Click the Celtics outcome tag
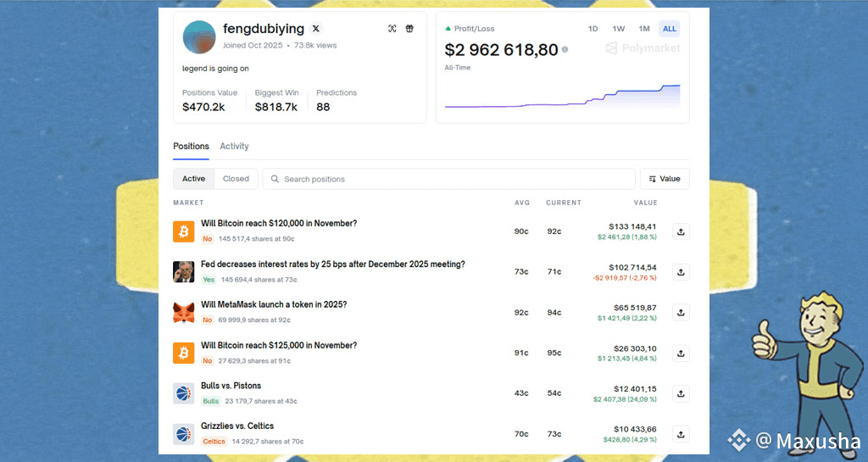The height and width of the screenshot is (462, 868). tap(214, 442)
